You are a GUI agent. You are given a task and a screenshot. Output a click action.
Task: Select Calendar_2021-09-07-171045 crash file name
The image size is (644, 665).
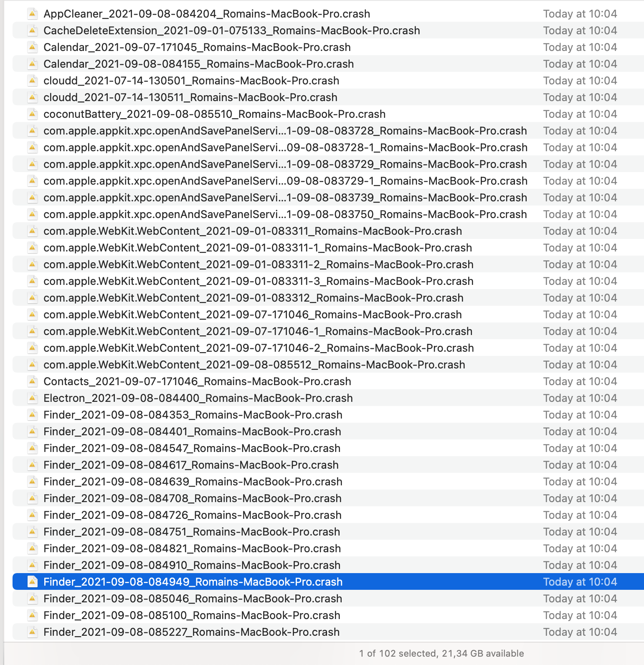pyautogui.click(x=197, y=47)
